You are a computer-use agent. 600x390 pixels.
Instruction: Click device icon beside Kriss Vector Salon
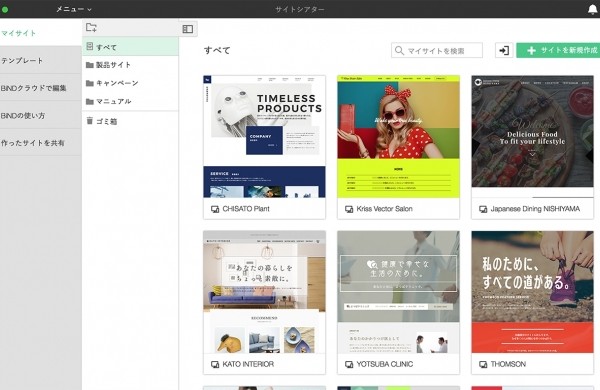(x=349, y=209)
